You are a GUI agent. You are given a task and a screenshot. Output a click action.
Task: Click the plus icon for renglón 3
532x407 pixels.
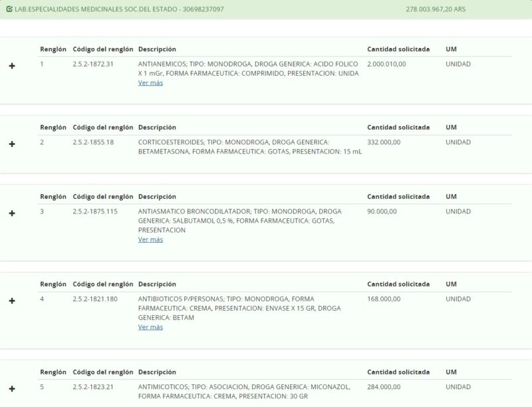(x=12, y=213)
